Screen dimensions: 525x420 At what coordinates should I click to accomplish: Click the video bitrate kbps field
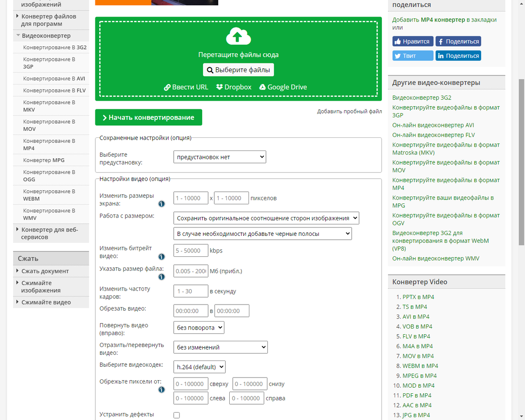click(x=191, y=251)
